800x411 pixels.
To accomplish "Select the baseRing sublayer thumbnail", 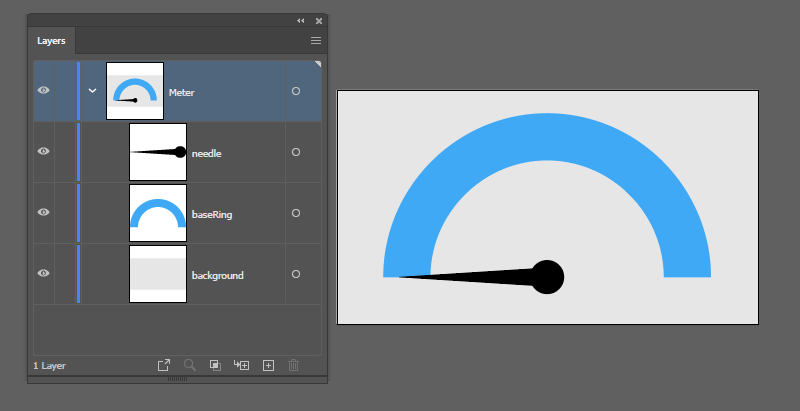I will pos(158,213).
